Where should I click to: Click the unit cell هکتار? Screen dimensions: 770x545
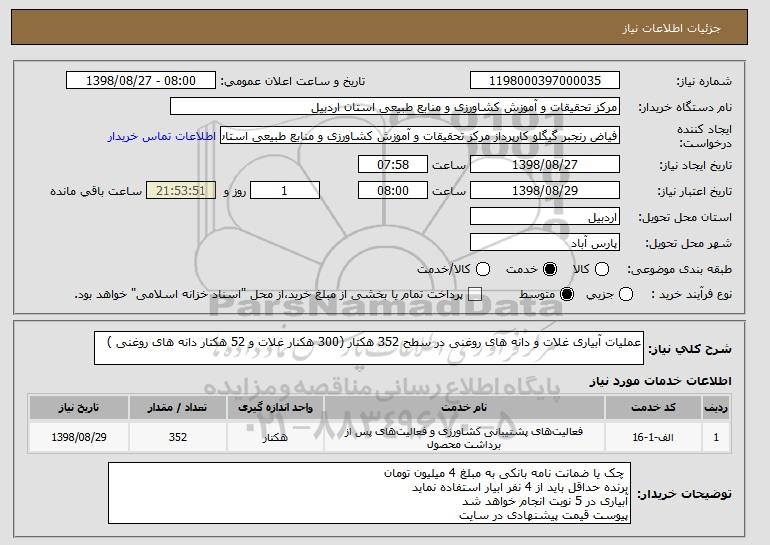click(x=275, y=437)
